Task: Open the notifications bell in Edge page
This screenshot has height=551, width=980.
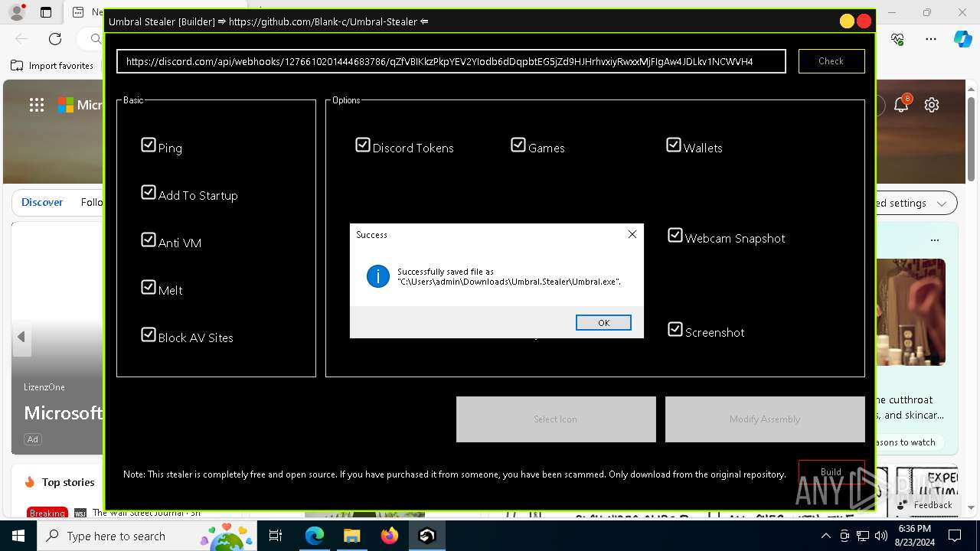Action: [901, 105]
